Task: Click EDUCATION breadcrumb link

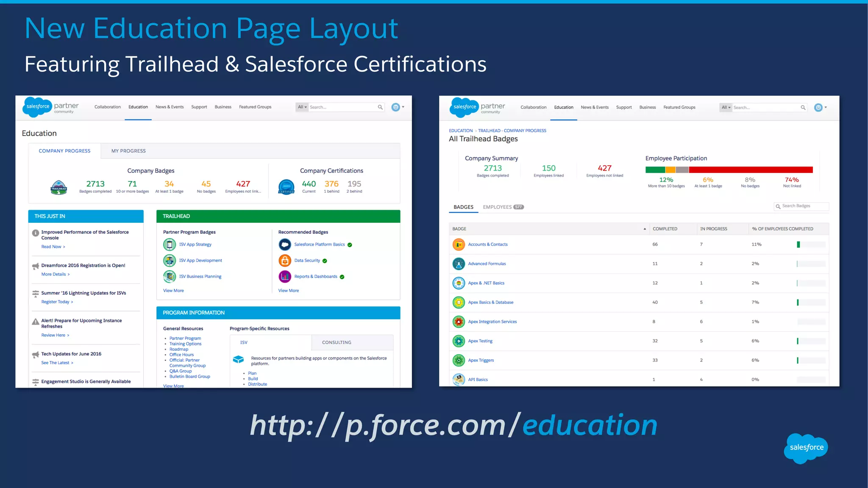Action: tap(461, 131)
